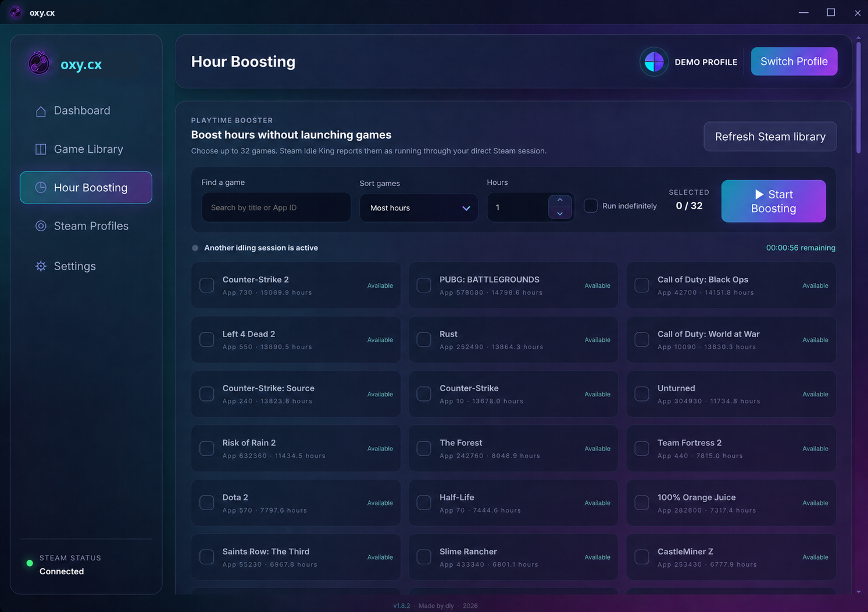Screen dimensions: 868x612
Task: Check the Unturned game checkbox
Action: pyautogui.click(x=642, y=394)
